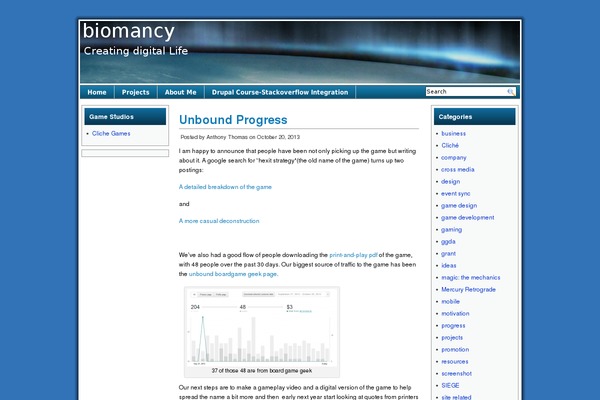Select the gaming category
600x400 pixels.
pyautogui.click(x=452, y=230)
